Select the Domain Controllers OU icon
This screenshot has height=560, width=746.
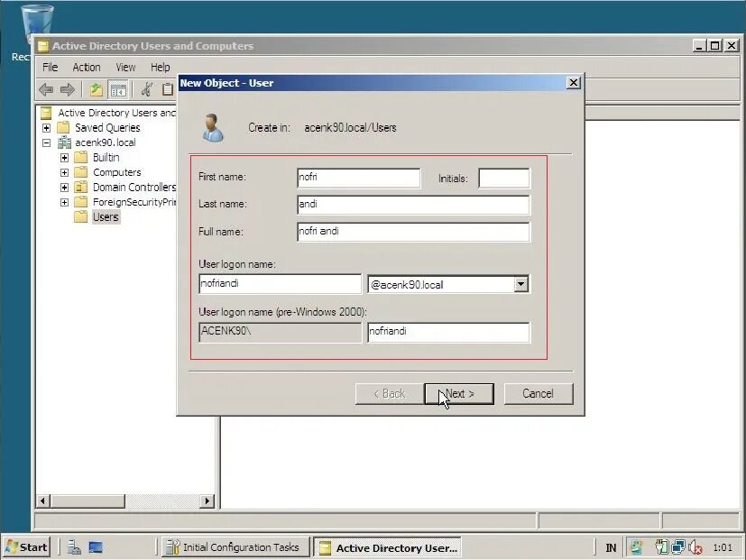(81, 187)
